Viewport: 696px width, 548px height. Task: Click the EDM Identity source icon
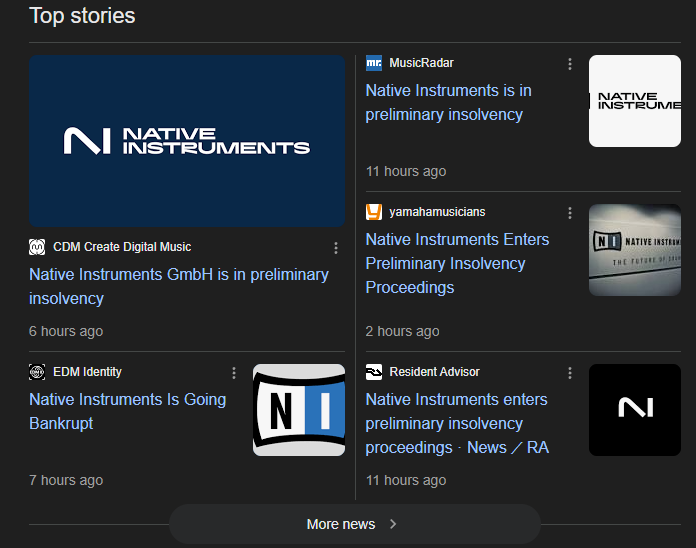(37, 372)
